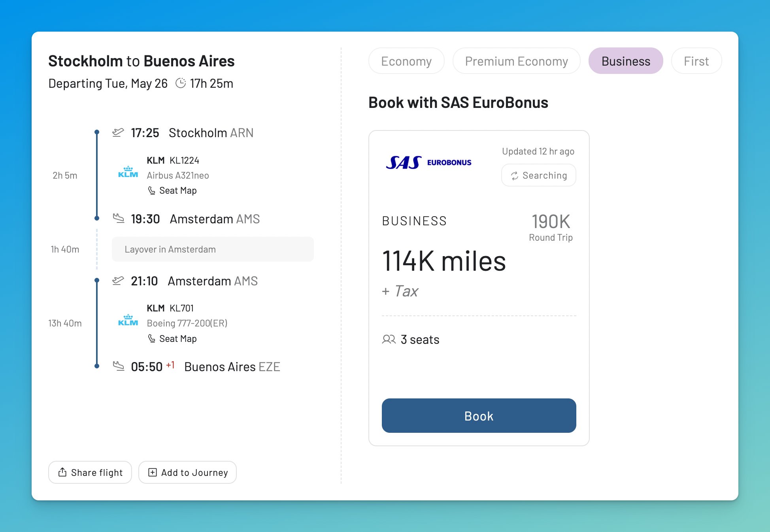770x532 pixels.
Task: Click the plus-box icon in Add to Journey
Action: [x=153, y=472]
